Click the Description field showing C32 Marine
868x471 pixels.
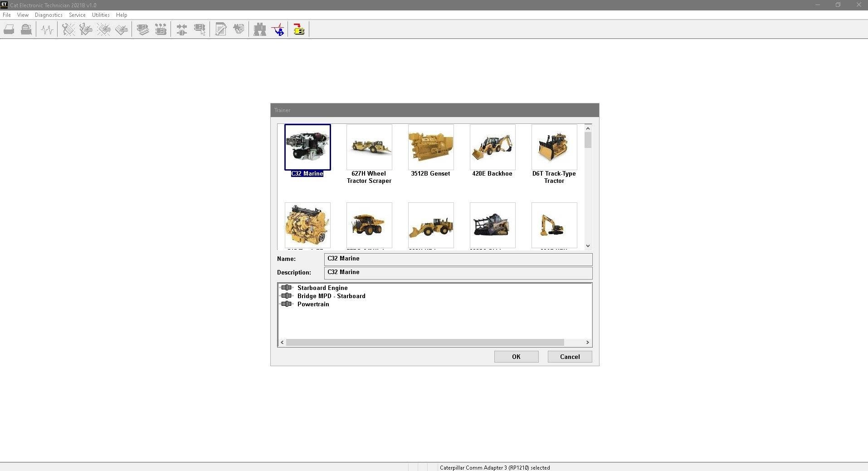tap(458, 273)
